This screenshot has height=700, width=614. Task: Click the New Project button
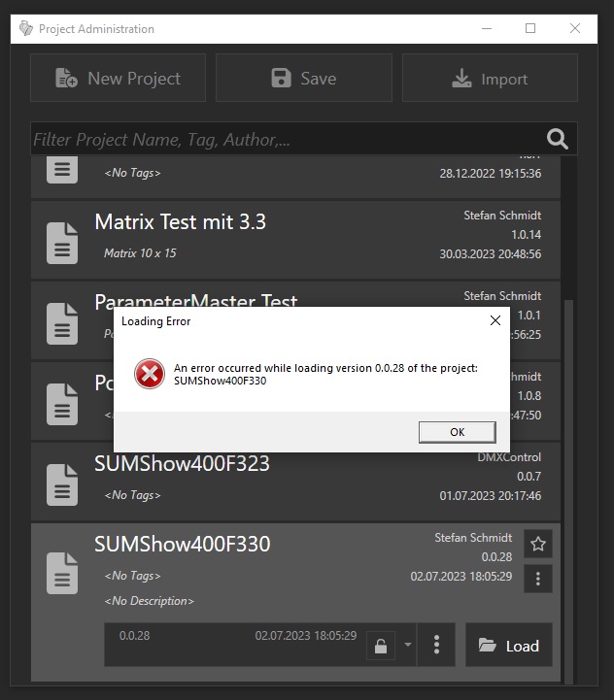tap(118, 79)
